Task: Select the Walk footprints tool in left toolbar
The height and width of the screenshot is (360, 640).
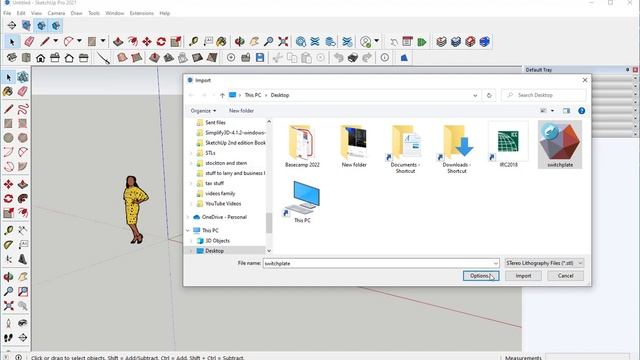Action: pos(8,338)
